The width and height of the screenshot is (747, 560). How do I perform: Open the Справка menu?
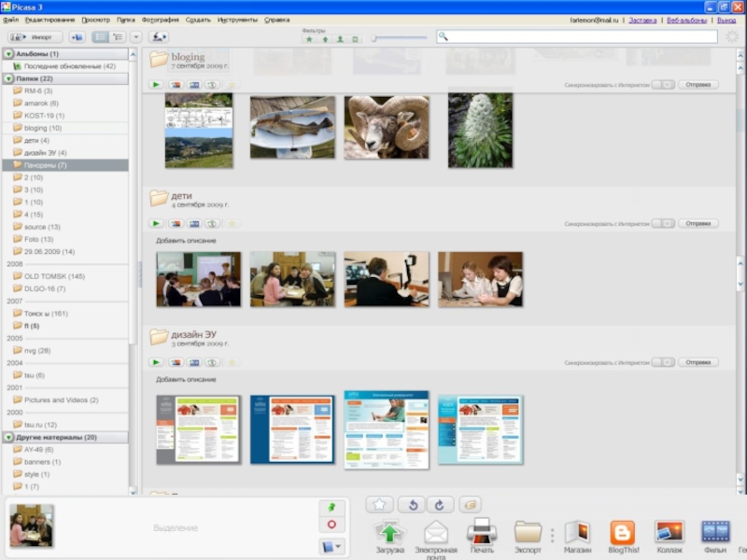click(276, 20)
